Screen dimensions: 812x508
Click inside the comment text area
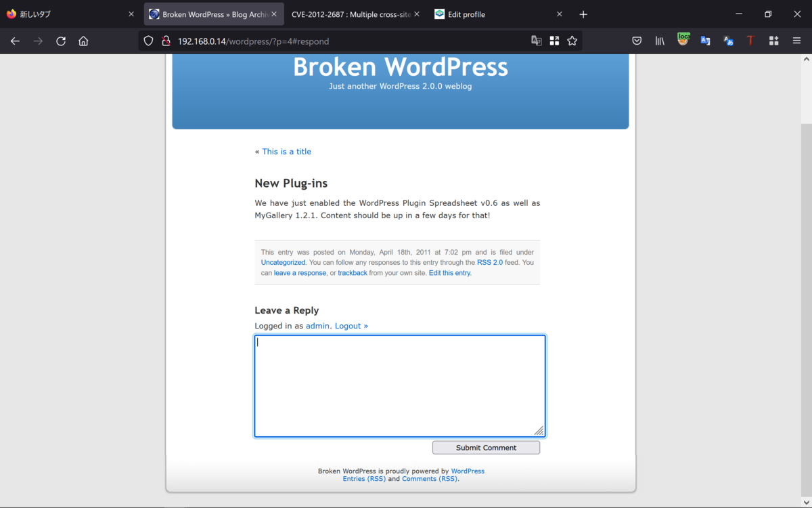click(x=400, y=386)
